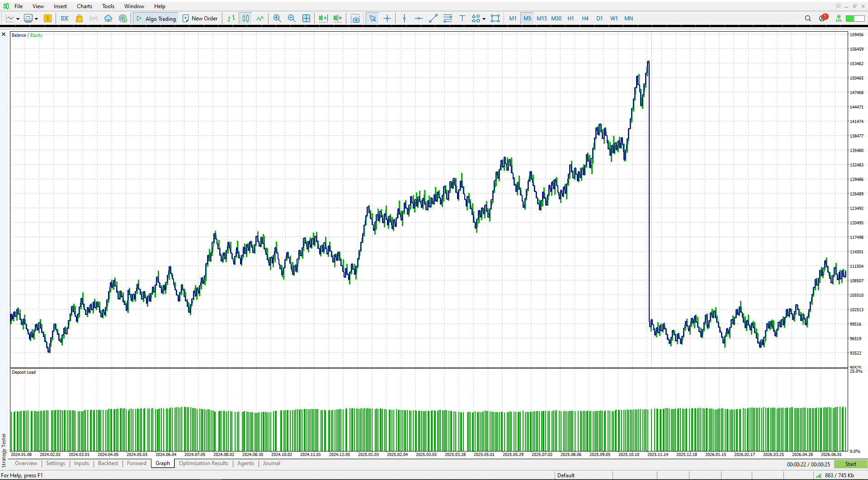Expand the chart type dropdown arrow
This screenshot has width=868, height=480.
18,19
